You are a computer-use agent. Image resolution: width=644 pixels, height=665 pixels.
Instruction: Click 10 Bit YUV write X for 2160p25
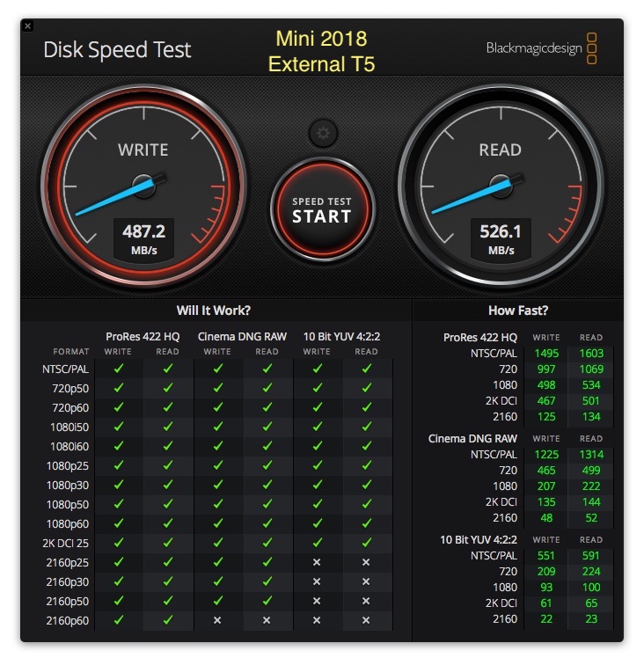317,562
